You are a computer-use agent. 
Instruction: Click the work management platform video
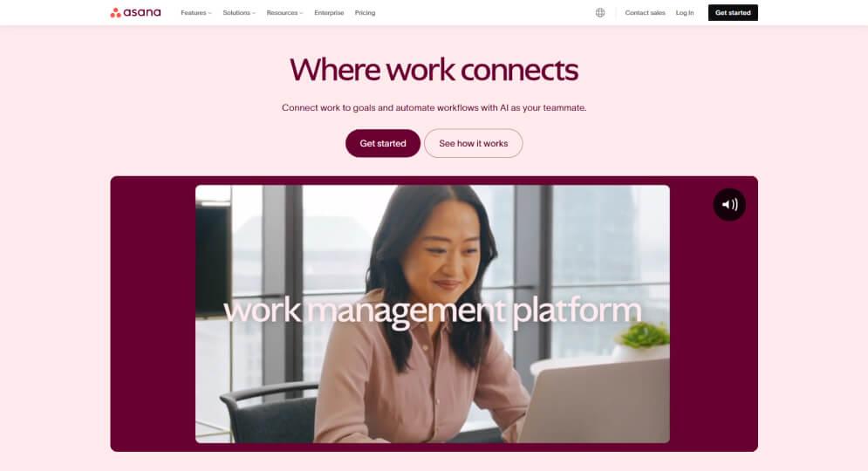click(433, 314)
